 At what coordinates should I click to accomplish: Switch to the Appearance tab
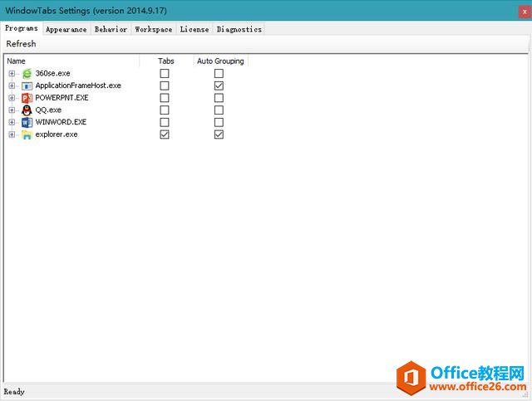point(66,29)
